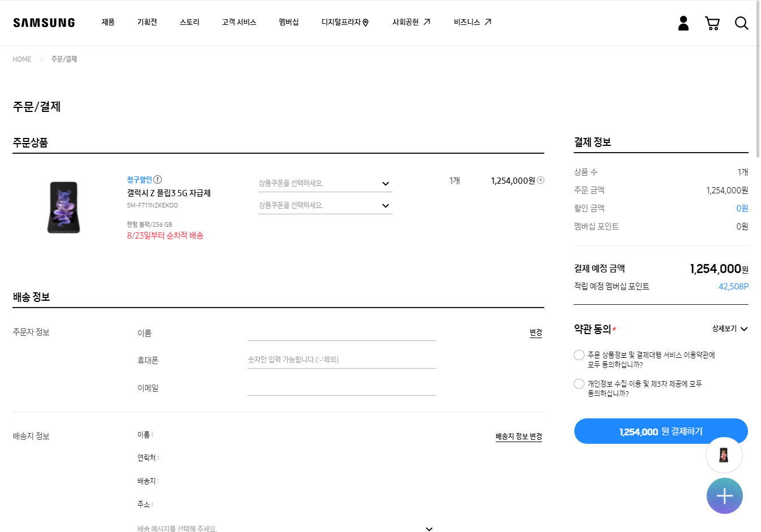
Task: Open the 사회공헌 external link
Action: [411, 22]
